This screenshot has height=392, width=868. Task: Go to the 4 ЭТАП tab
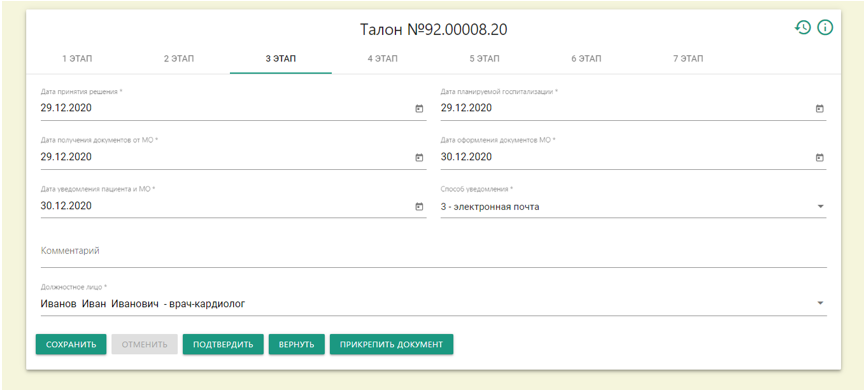pyautogui.click(x=383, y=59)
